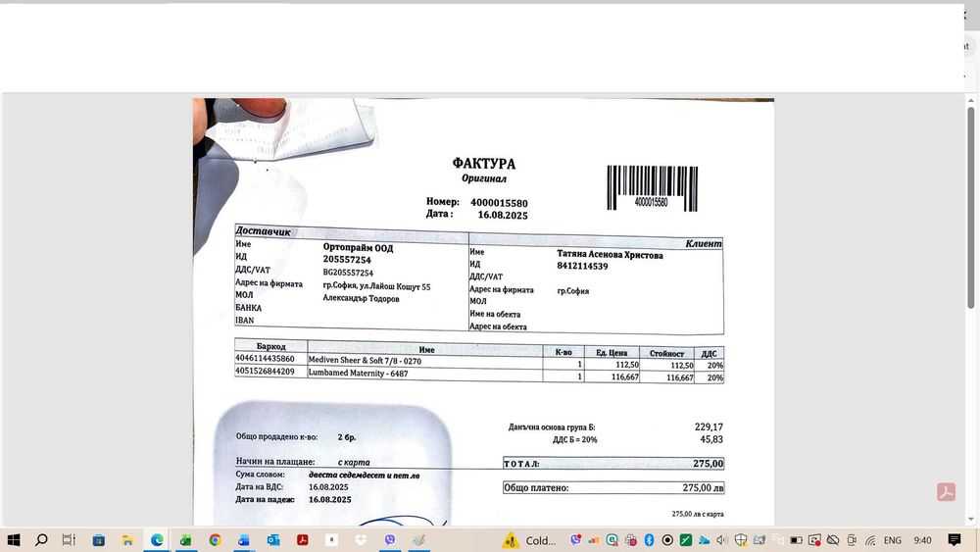Open Windows Security shield tray icon

[x=741, y=540]
